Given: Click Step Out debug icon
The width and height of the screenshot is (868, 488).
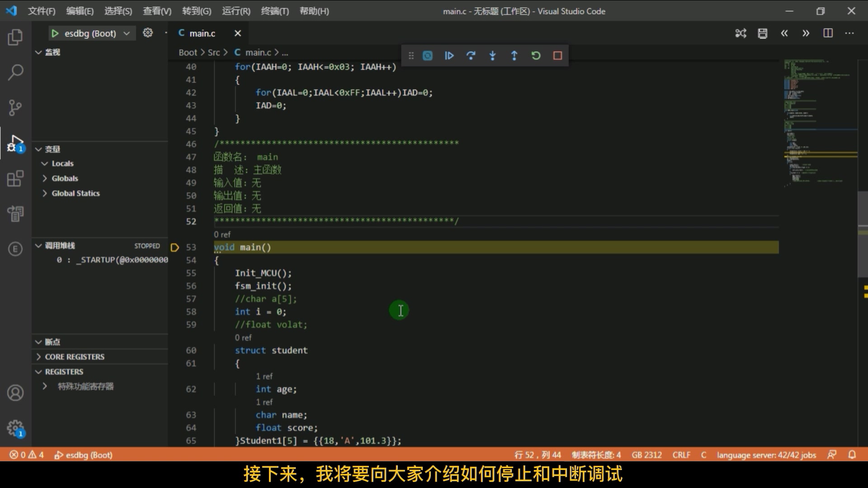Looking at the screenshot, I should (514, 56).
